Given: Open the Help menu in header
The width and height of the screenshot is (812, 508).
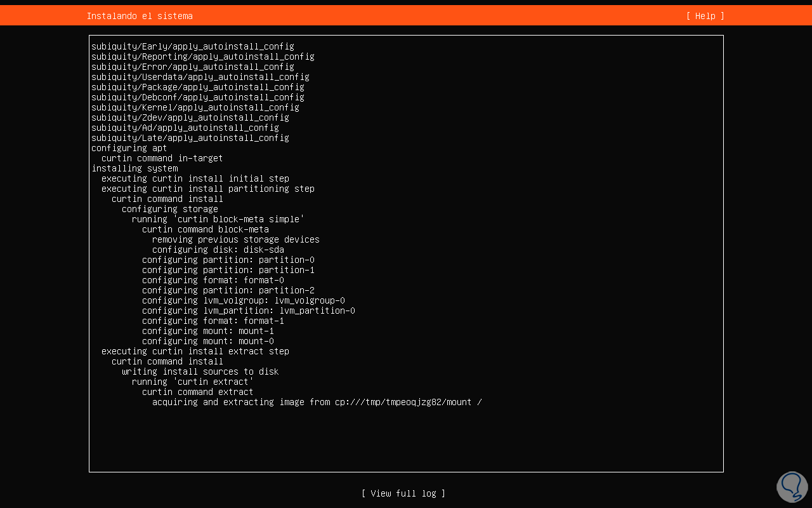Looking at the screenshot, I should tap(705, 16).
